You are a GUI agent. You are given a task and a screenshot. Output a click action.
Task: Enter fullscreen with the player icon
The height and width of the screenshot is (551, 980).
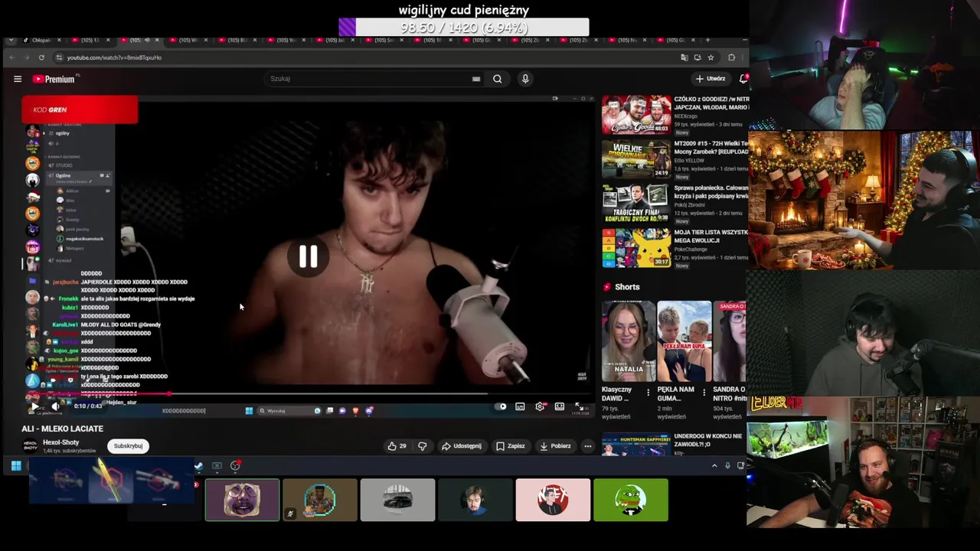click(579, 406)
